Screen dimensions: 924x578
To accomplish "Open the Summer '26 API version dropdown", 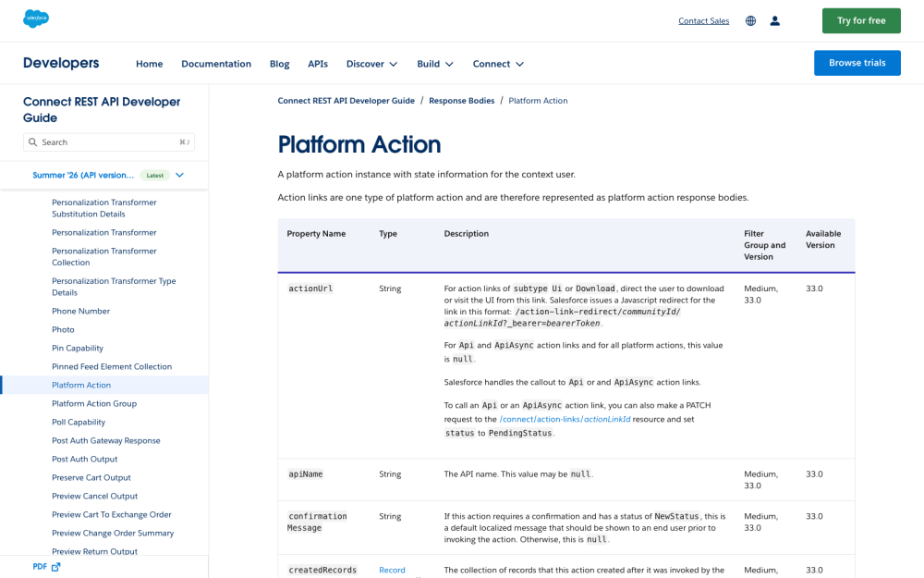I will pyautogui.click(x=108, y=175).
